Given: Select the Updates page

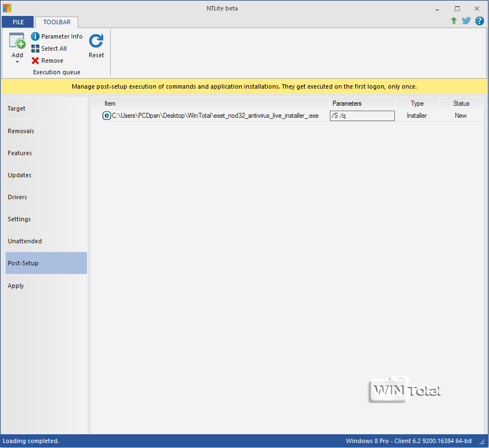Looking at the screenshot, I should tap(46, 175).
